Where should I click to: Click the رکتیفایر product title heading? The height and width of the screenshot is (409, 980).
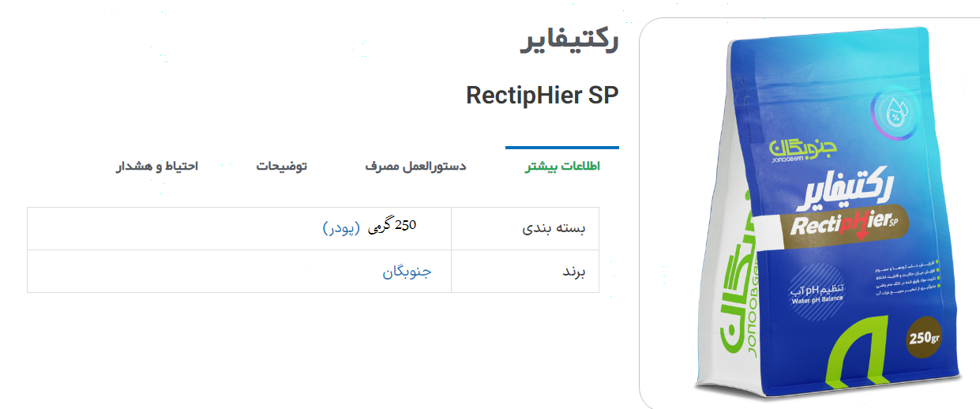570,41
